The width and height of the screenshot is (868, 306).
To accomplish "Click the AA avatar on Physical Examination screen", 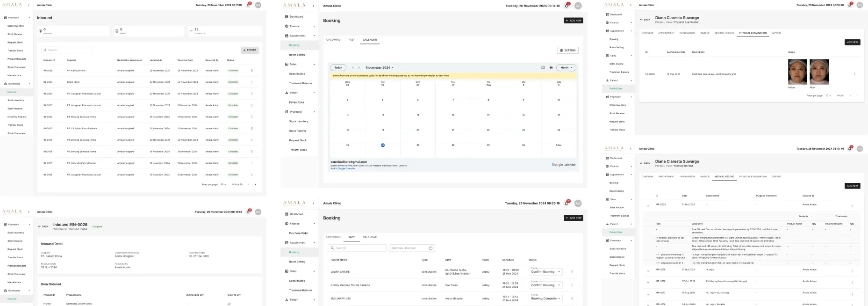I will 860,5.
